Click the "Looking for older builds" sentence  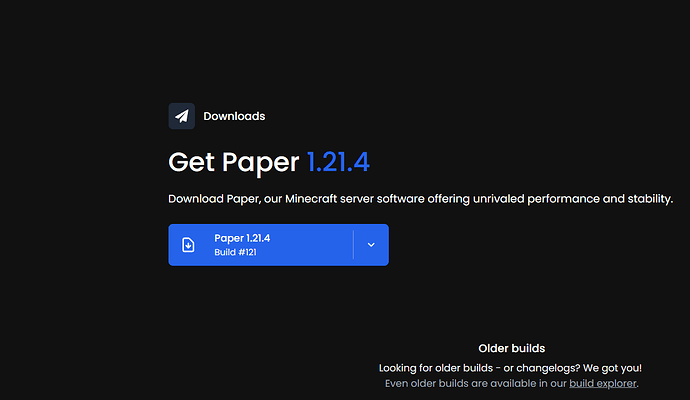click(x=510, y=368)
